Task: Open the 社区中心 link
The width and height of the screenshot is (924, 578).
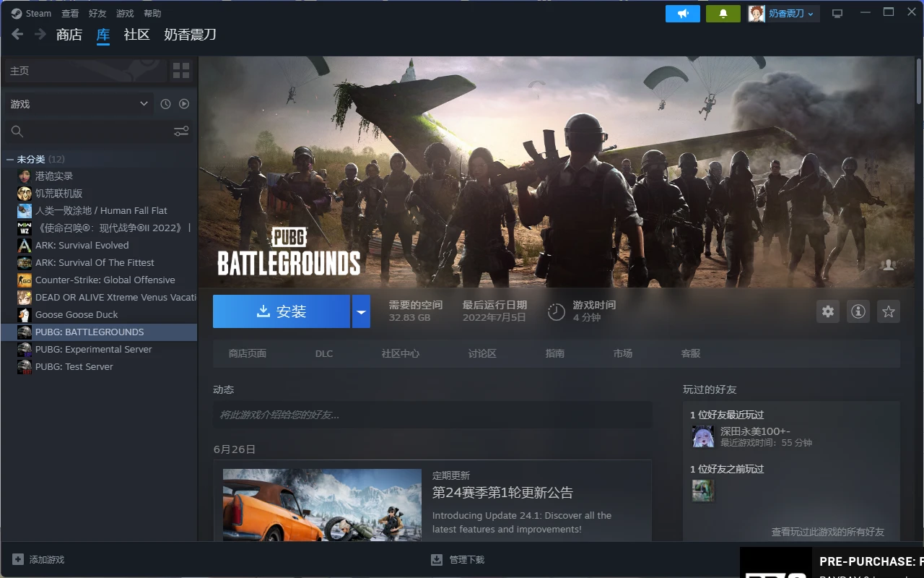Action: (x=401, y=353)
